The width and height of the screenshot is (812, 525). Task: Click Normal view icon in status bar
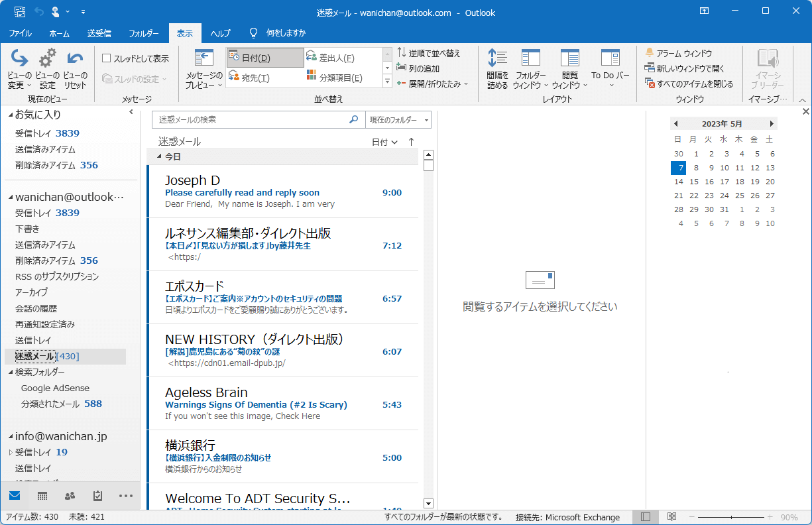(x=646, y=517)
